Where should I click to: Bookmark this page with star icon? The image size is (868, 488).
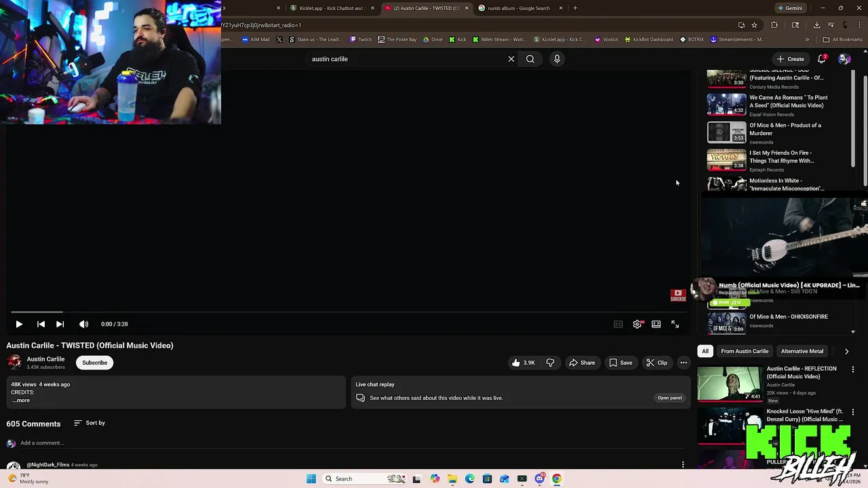click(754, 25)
